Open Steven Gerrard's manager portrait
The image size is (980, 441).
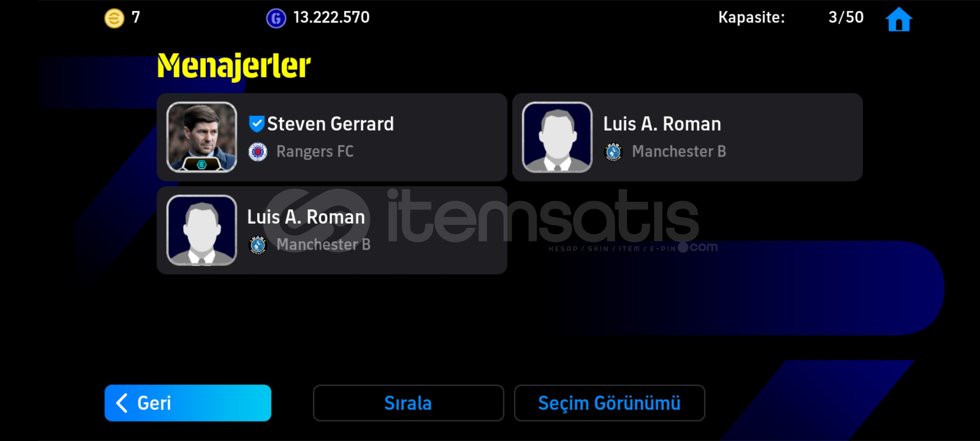tap(202, 137)
